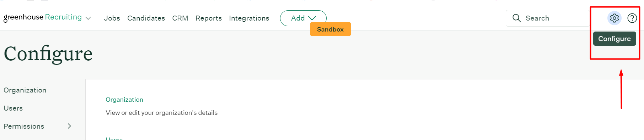Viewport: 644px width, 140px height.
Task: Select Users in the left sidebar
Action: (x=13, y=108)
